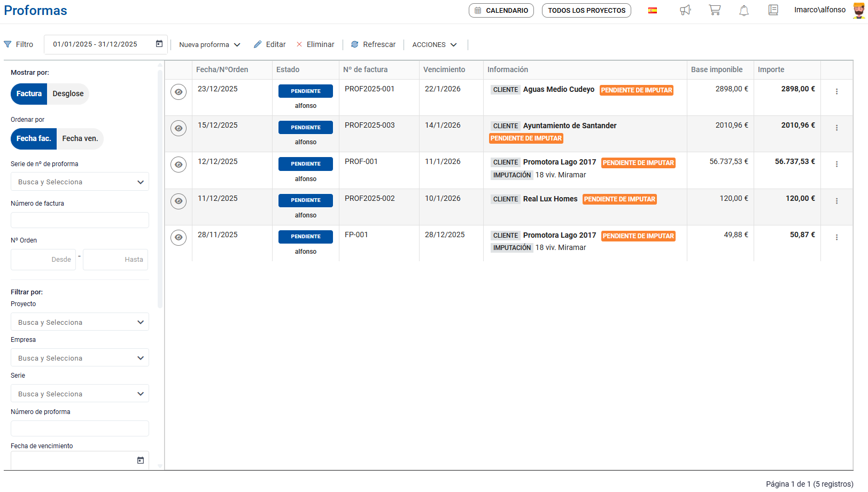
Task: Click the Importe column header
Action: tap(771, 69)
